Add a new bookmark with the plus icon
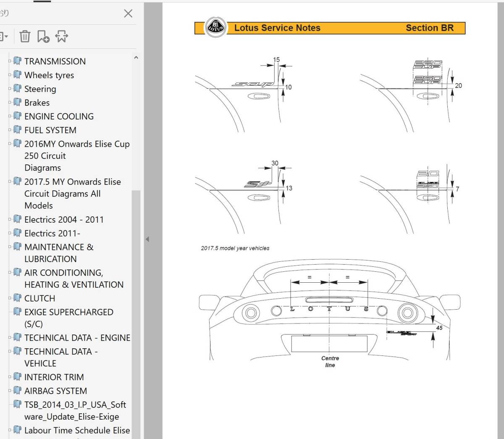This screenshot has width=504, height=439. point(43,37)
